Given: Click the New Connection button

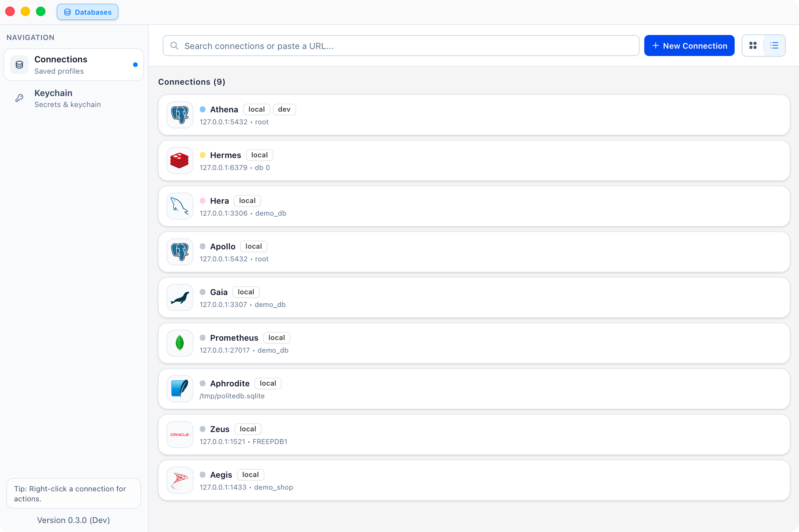Looking at the screenshot, I should tap(689, 46).
